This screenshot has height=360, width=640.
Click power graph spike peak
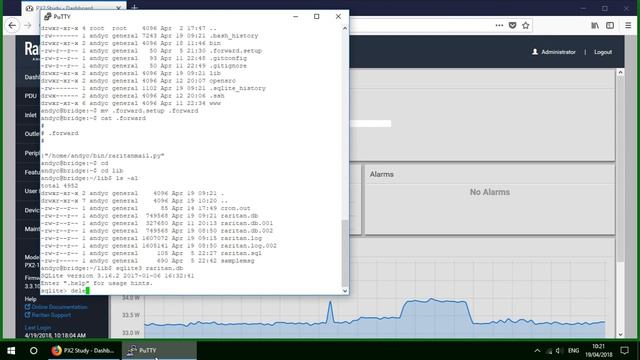[x=330, y=302]
